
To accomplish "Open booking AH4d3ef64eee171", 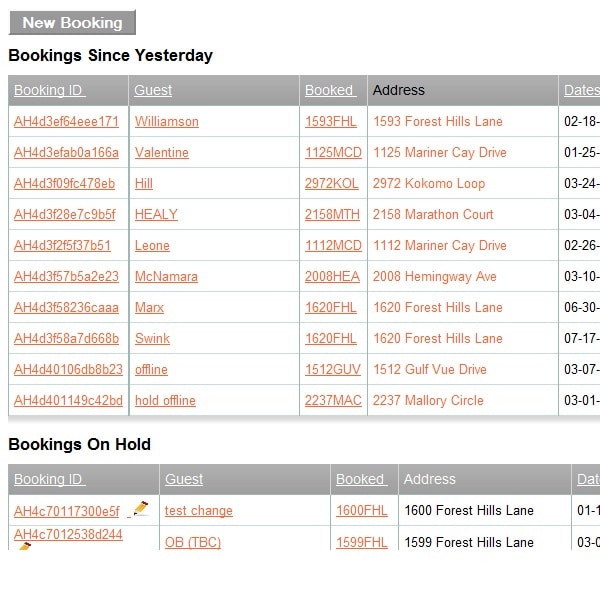I will (x=67, y=122).
